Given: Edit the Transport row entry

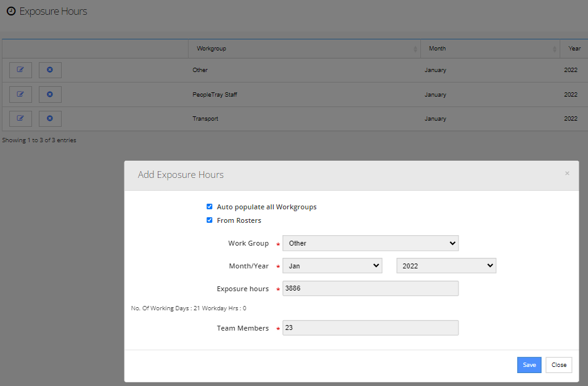Looking at the screenshot, I should click(x=20, y=119).
